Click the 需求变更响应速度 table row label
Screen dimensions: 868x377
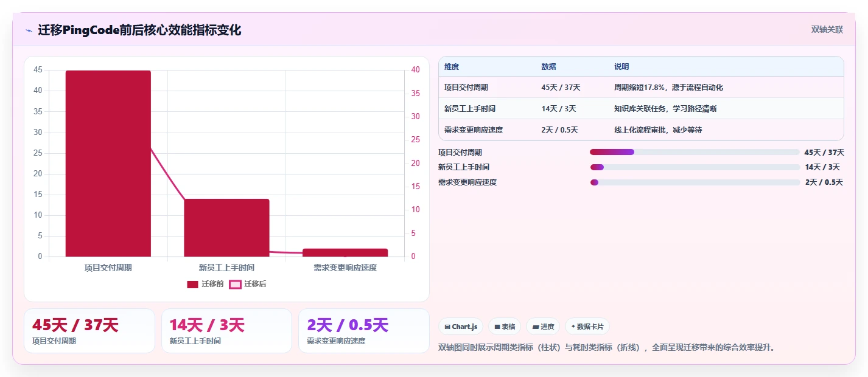click(474, 130)
